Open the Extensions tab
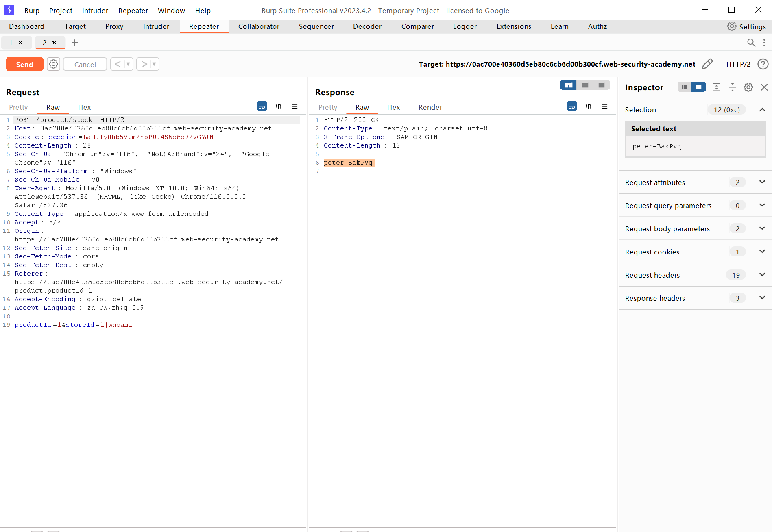Screen dimensions: 772x532 click(x=514, y=26)
